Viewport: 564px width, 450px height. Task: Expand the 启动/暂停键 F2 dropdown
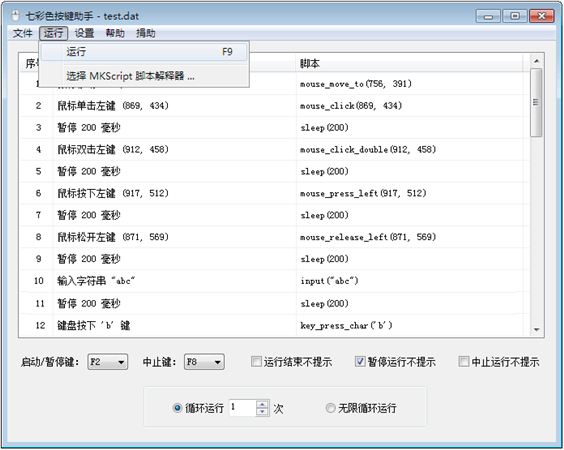[108, 362]
